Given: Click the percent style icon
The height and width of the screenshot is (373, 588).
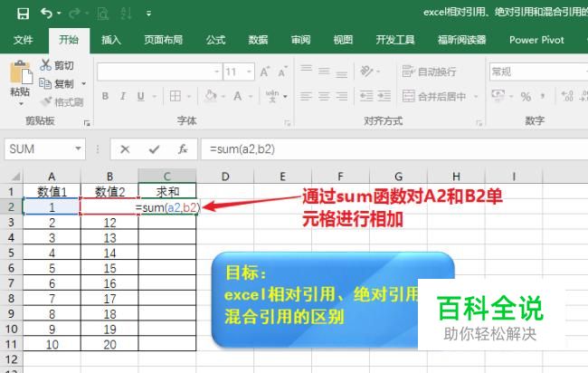Looking at the screenshot, I should coord(526,97).
